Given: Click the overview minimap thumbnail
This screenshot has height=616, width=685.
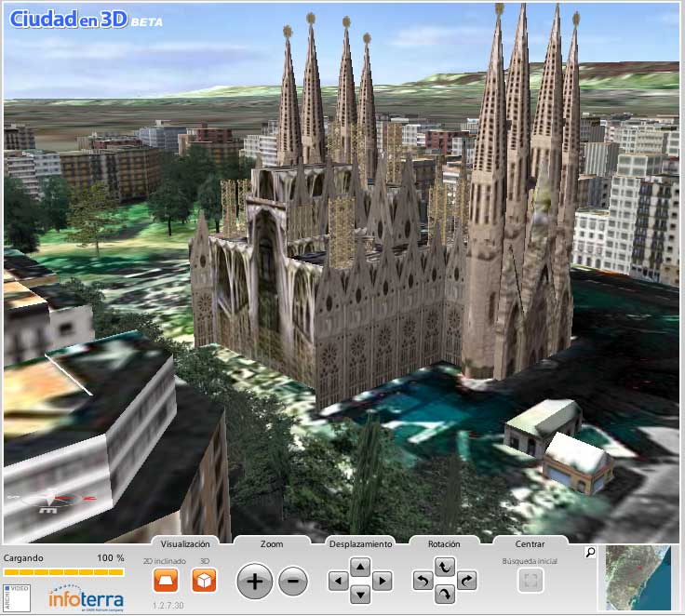Looking at the screenshot, I should 638,578.
